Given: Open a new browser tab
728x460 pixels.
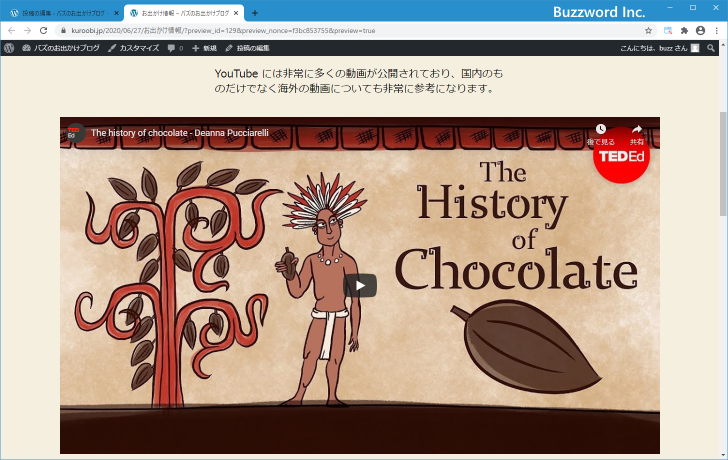Looking at the screenshot, I should coord(254,13).
